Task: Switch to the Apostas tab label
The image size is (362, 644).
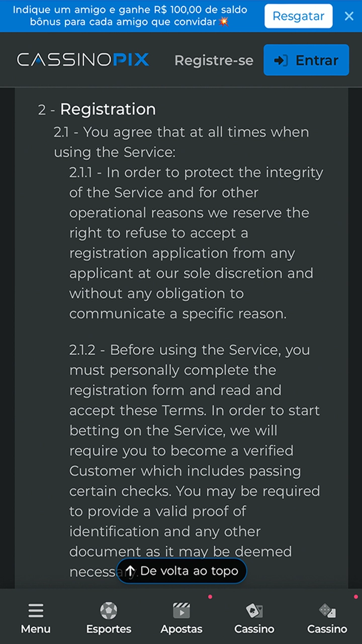Action: (182, 629)
